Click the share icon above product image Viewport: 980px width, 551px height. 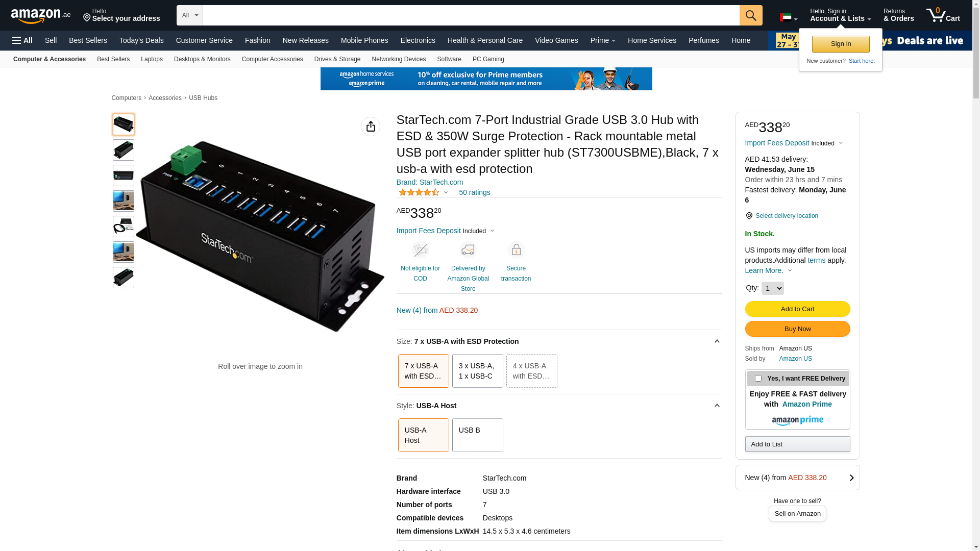(x=370, y=127)
